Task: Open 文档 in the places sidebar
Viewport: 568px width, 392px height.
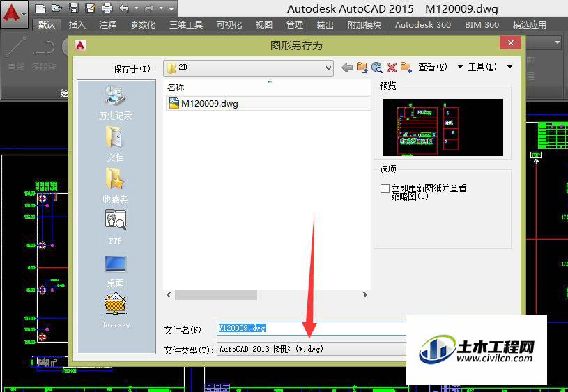Action: [115, 143]
